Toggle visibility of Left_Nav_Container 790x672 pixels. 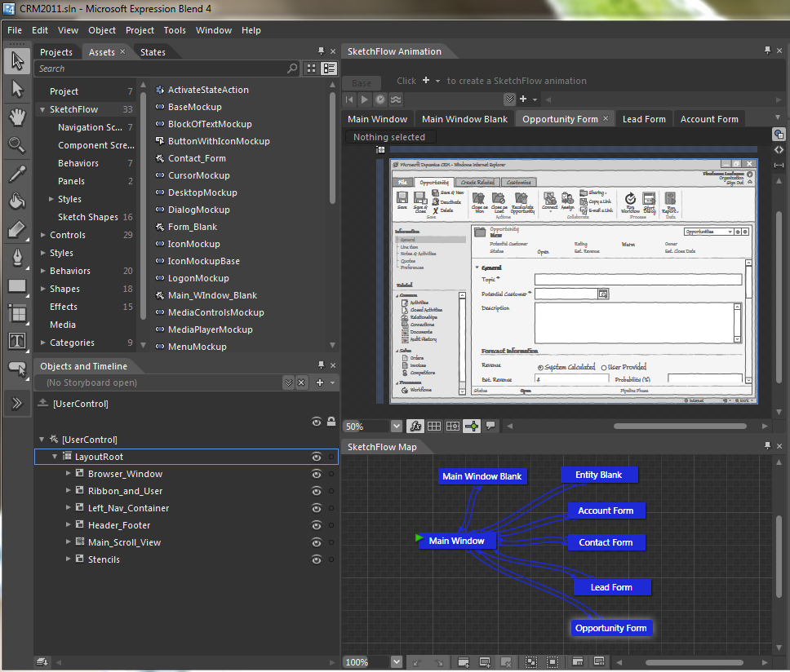317,508
